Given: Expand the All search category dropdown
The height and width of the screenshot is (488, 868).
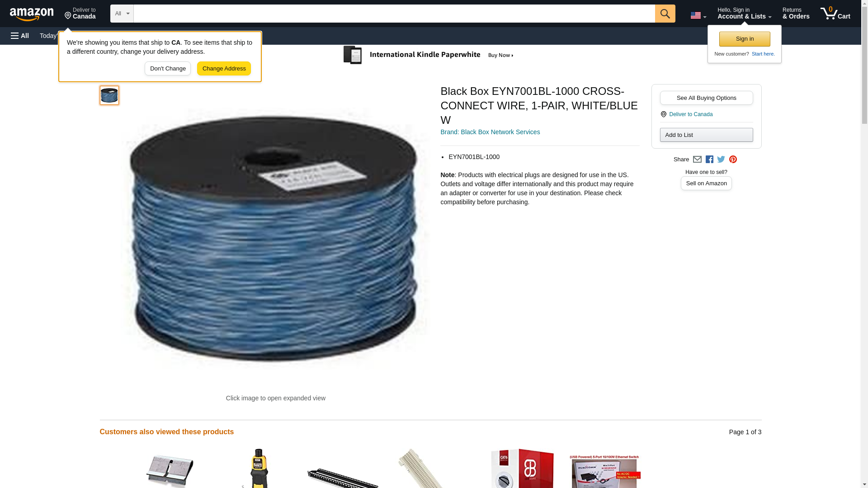Looking at the screenshot, I should pos(122,14).
